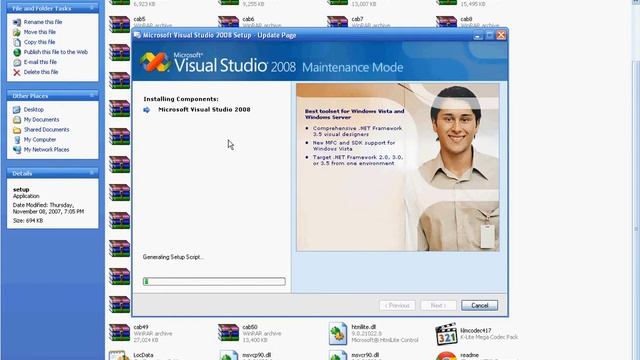Click the My Computer icon
The image size is (640, 360).
click(17, 140)
